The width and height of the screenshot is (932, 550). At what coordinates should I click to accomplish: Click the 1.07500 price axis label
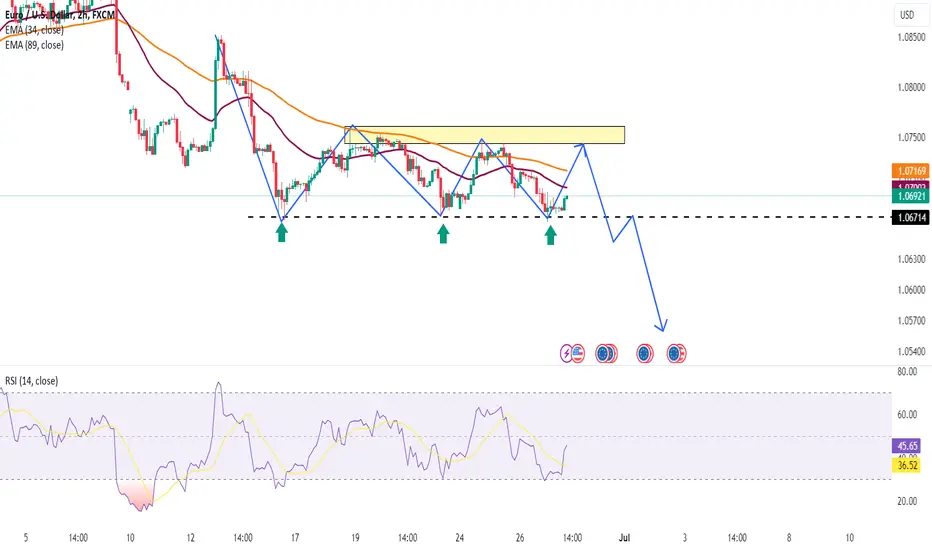pos(911,137)
